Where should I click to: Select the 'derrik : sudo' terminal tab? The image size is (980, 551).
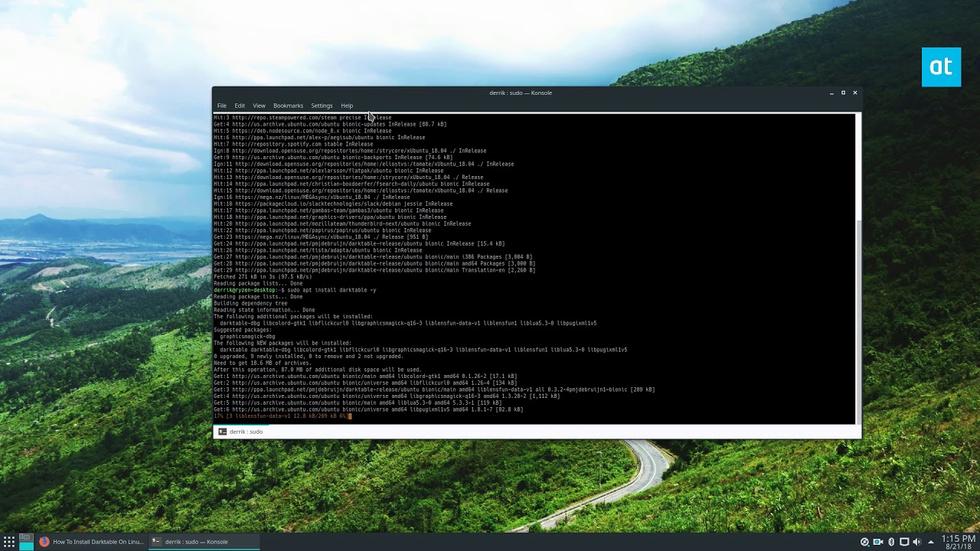pos(240,432)
